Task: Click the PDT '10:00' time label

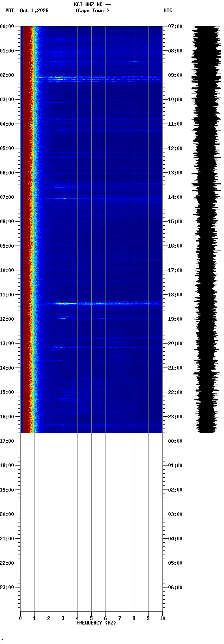Action: (7, 270)
